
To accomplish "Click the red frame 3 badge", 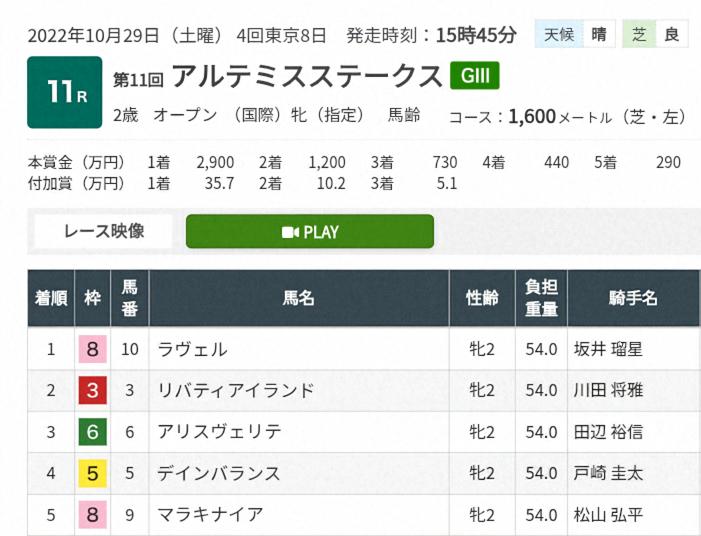I will point(93,391).
